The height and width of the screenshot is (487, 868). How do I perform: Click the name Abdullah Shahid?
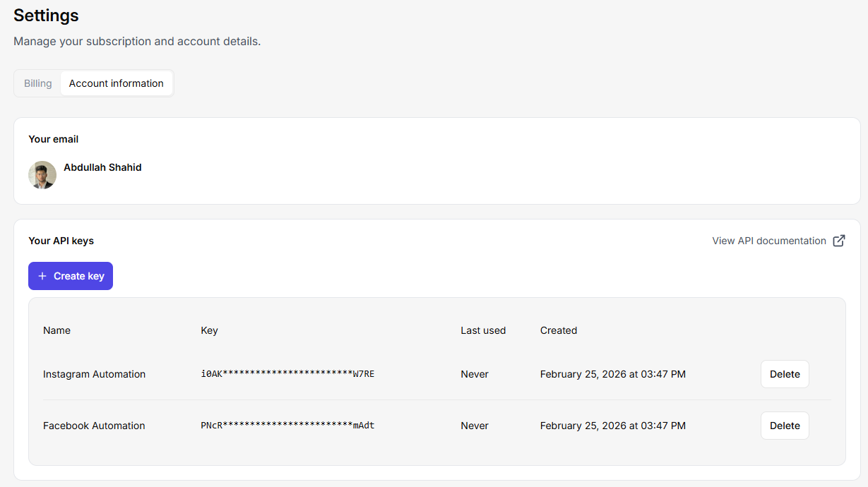pos(102,167)
